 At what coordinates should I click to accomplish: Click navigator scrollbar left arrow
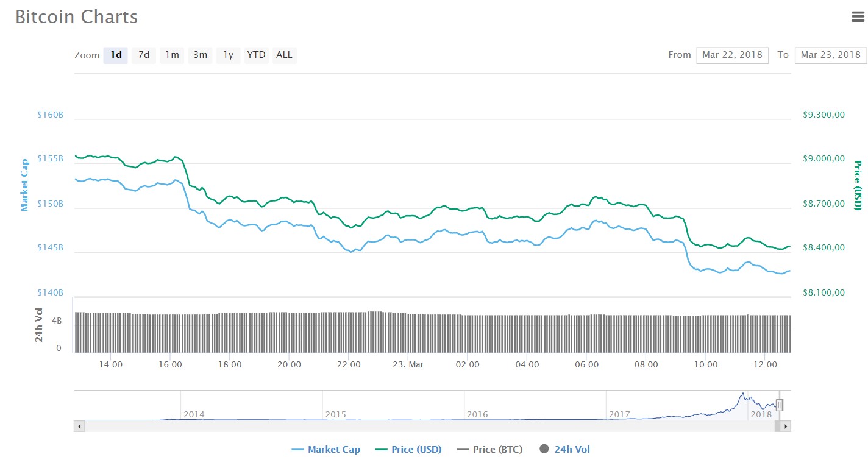79,427
